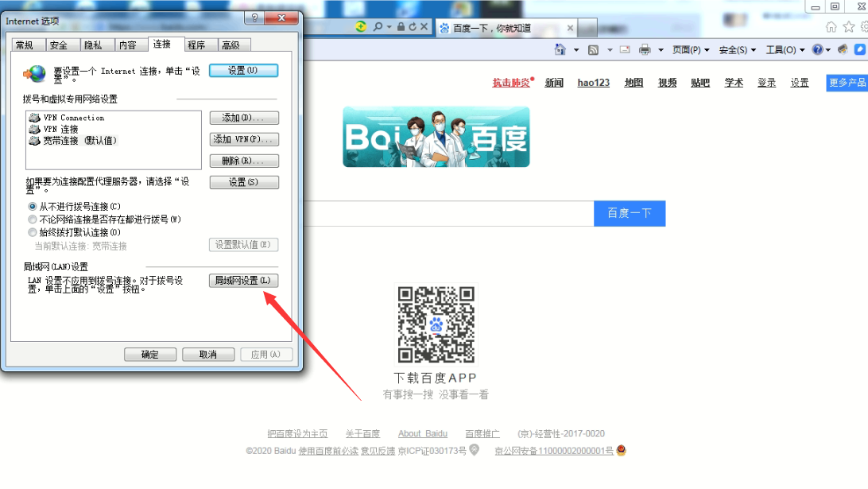Refresh the page with the circular arrow icon

coord(413,26)
